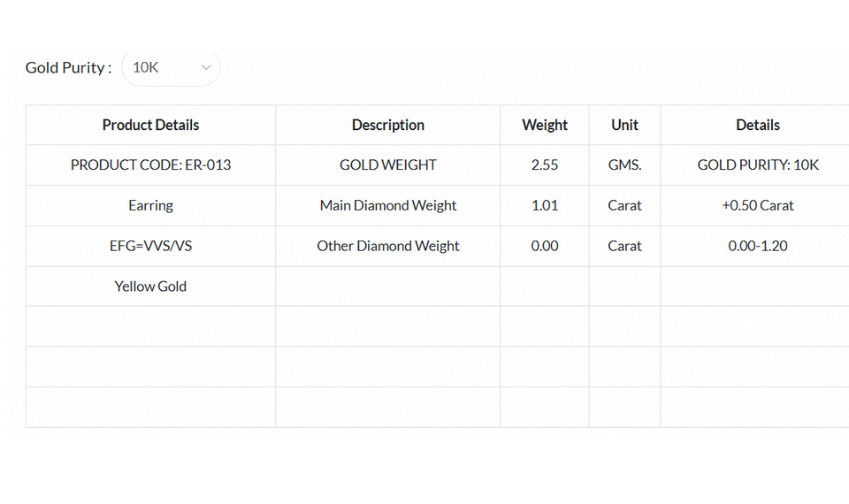Click the +0.50 Carat details cell
The image size is (849, 504).
pyautogui.click(x=758, y=206)
